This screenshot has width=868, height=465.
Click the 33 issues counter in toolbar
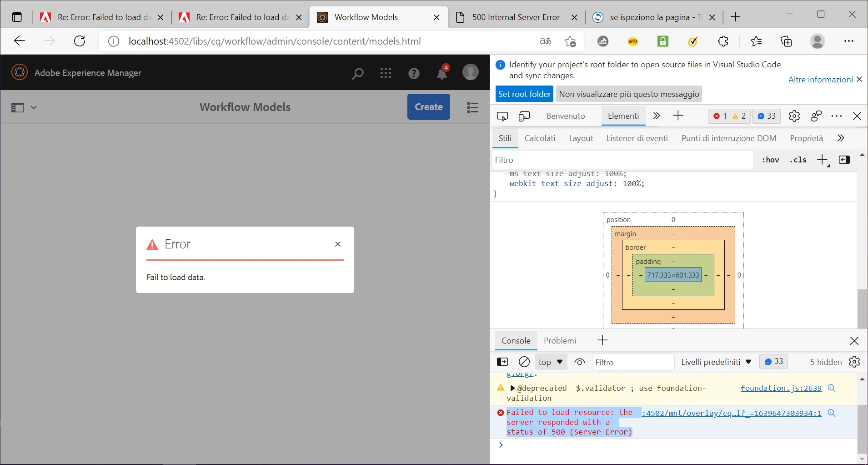coord(767,116)
